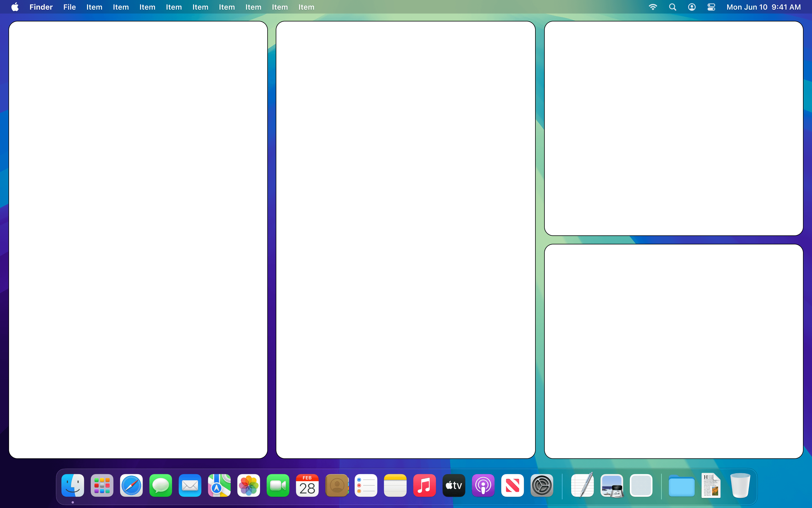Click the blank placeholder app in Dock

[641, 485]
